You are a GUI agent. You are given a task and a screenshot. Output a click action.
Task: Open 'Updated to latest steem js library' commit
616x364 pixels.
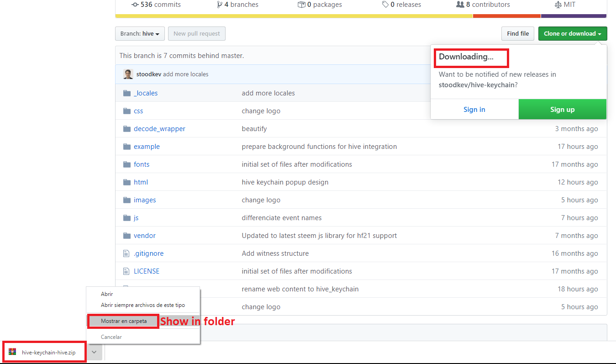(319, 236)
